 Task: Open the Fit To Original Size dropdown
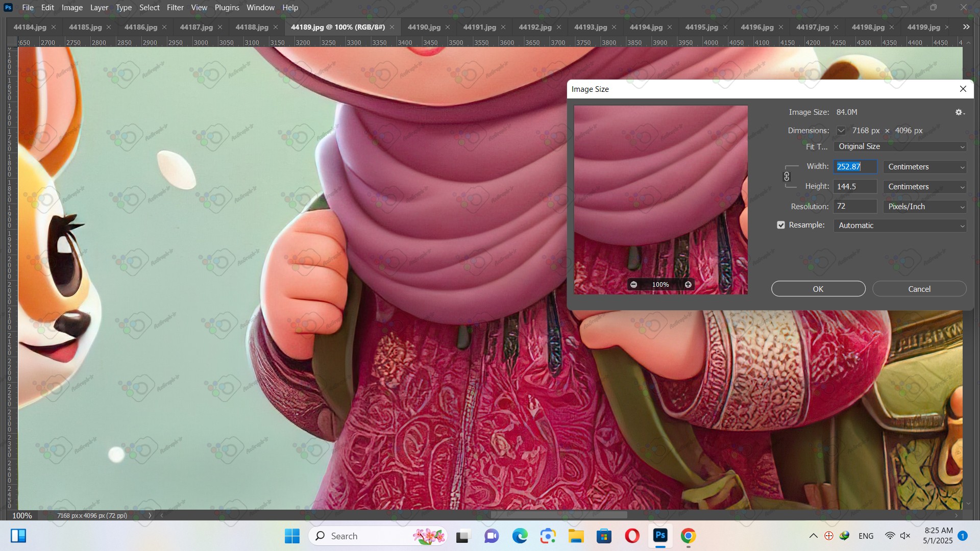coord(900,146)
